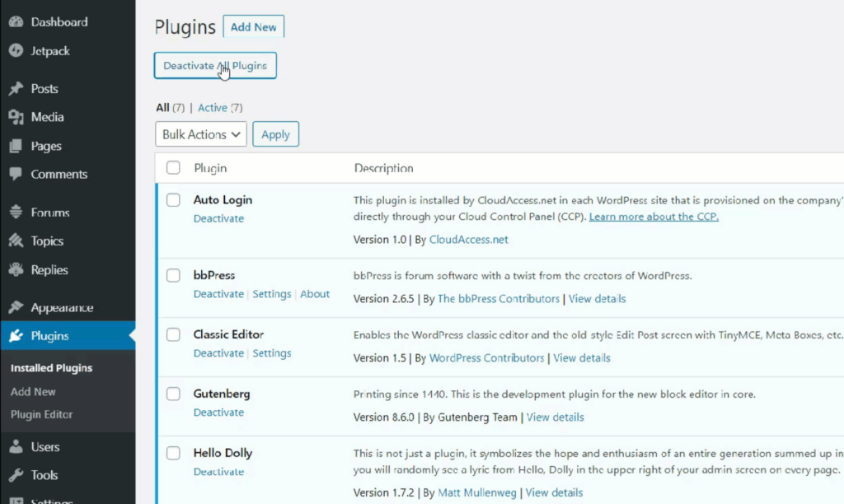Open the Replies menu
The width and height of the screenshot is (844, 504).
[49, 270]
